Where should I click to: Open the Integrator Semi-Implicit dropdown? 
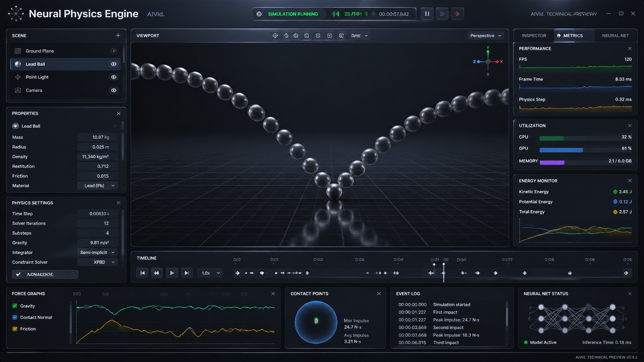click(98, 253)
